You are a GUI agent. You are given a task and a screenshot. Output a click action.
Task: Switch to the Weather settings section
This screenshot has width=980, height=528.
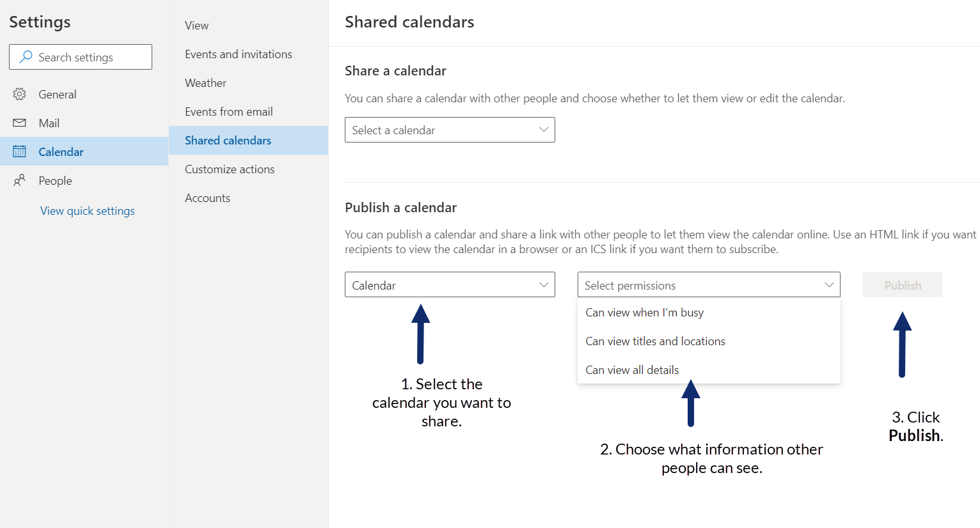[x=205, y=82]
